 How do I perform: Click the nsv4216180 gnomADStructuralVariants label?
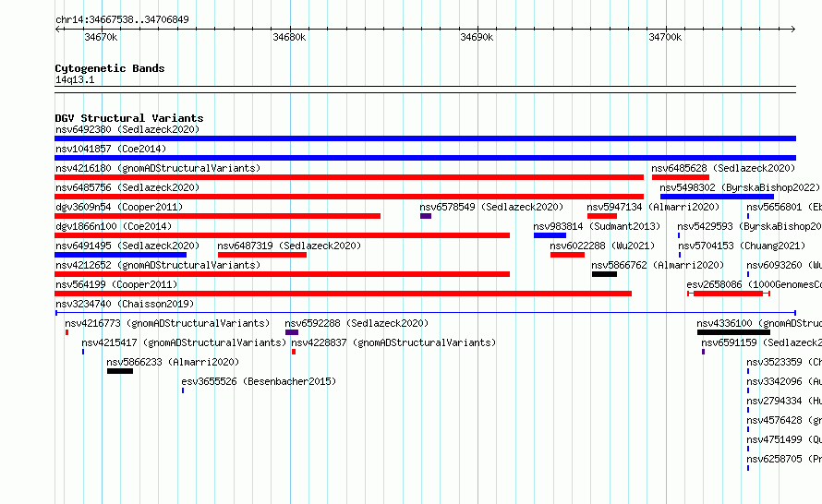pos(158,168)
